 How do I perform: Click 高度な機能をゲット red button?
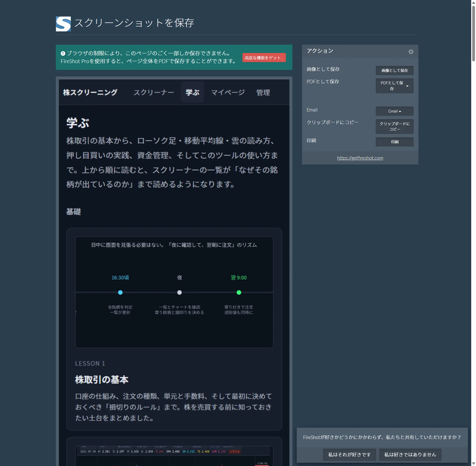point(264,58)
